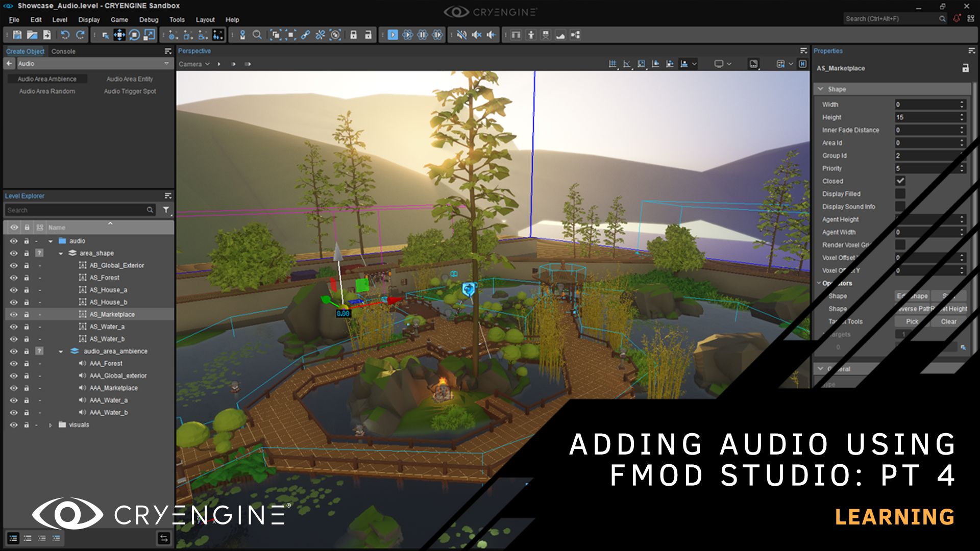Select the Rotate tool
This screenshot has width=980, height=551.
tap(134, 35)
